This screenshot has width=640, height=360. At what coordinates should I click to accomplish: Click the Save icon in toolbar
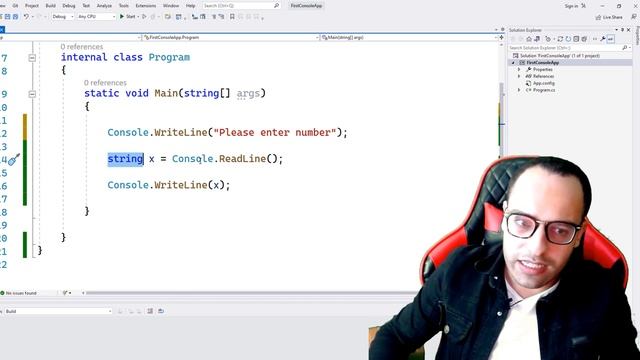[7, 17]
